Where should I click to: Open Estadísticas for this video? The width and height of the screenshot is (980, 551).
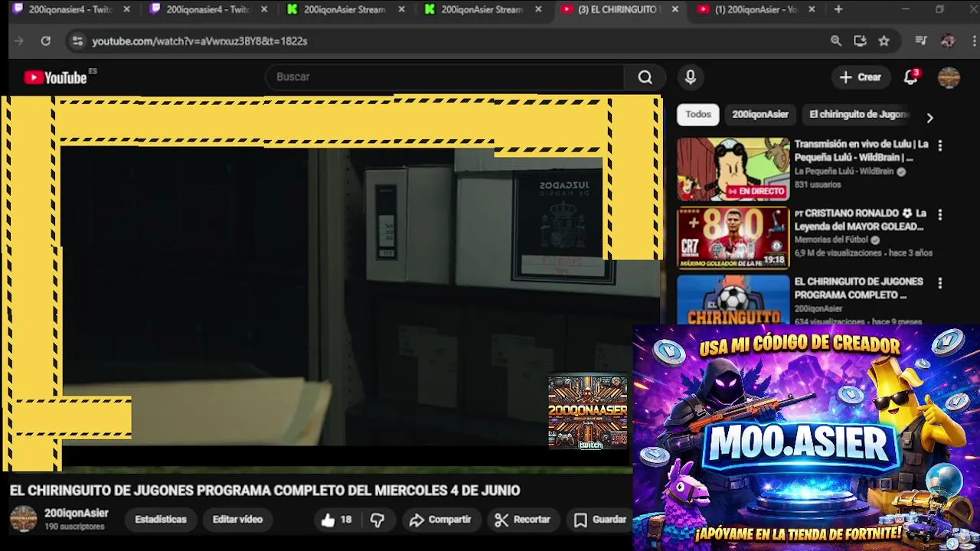[161, 520]
